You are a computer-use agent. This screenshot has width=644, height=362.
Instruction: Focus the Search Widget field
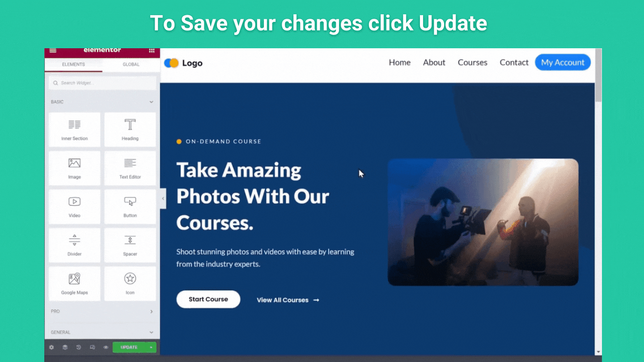pos(102,83)
